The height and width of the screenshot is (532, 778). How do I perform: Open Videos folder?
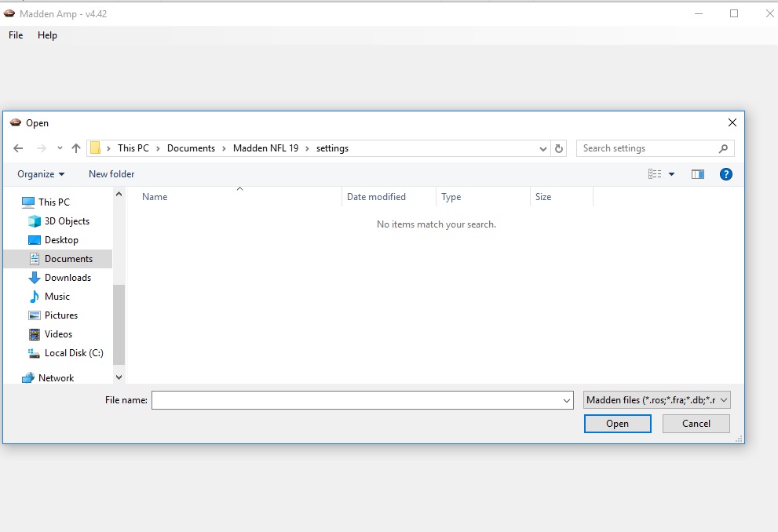[x=59, y=334]
